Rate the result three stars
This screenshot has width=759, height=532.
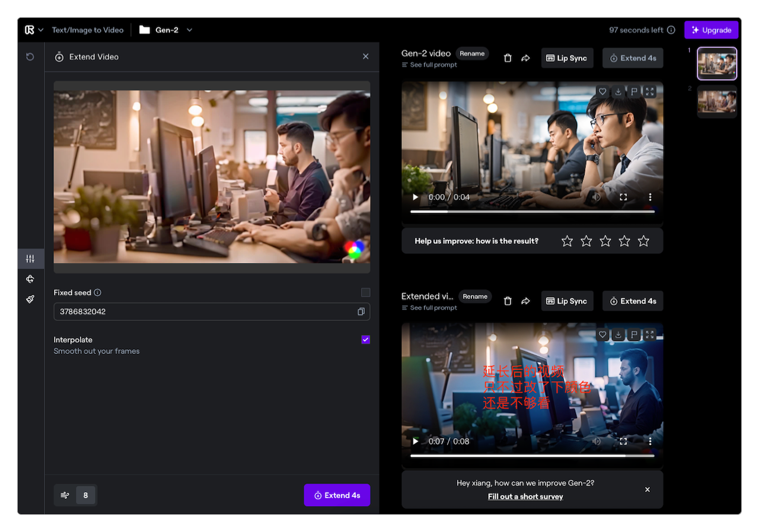[x=605, y=241]
